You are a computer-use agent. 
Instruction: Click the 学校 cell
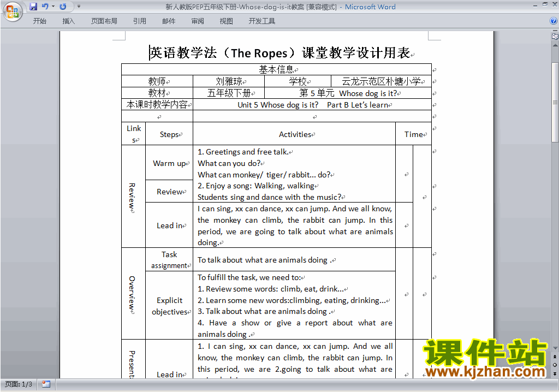point(298,81)
